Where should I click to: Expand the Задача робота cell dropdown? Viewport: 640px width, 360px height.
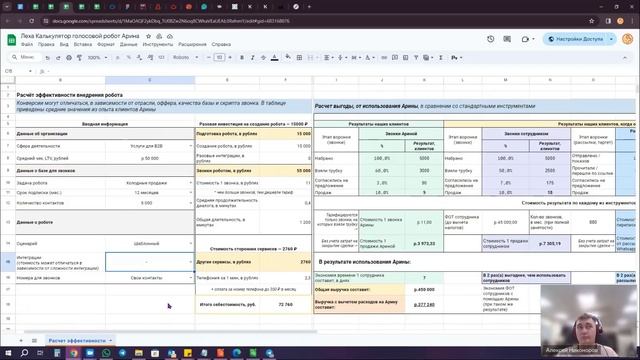coord(191,183)
